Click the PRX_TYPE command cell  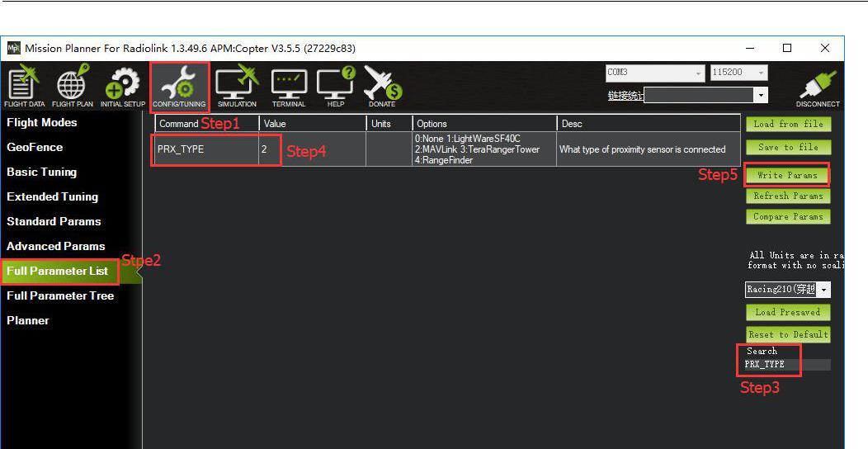(x=206, y=149)
